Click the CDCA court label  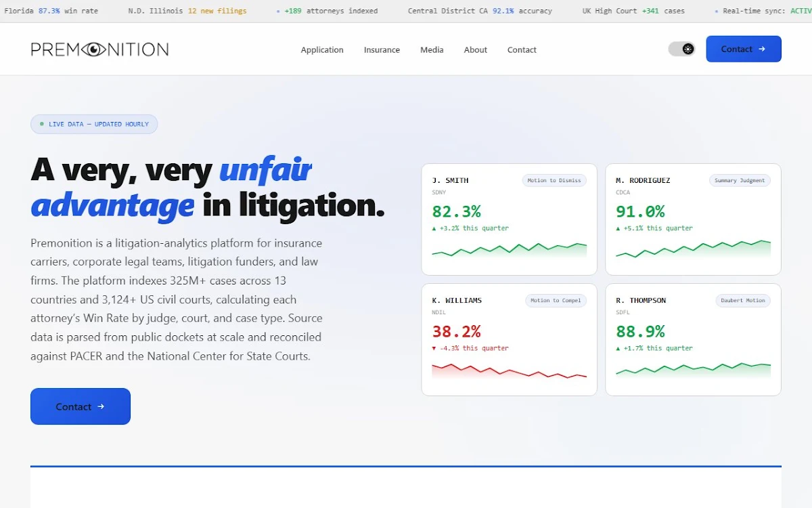623,192
